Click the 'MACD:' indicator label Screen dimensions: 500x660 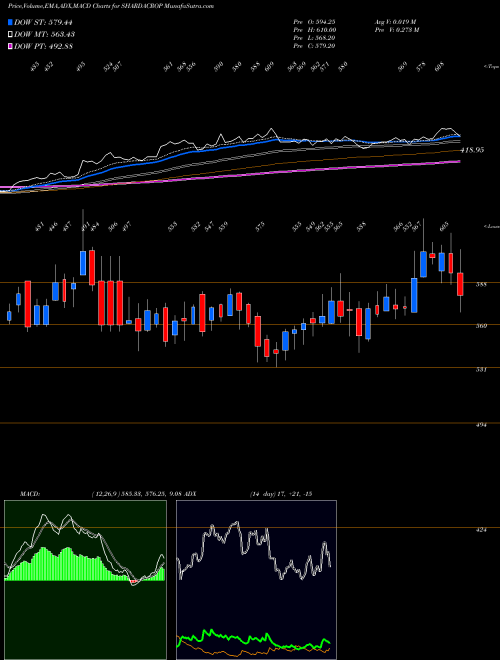point(29,494)
